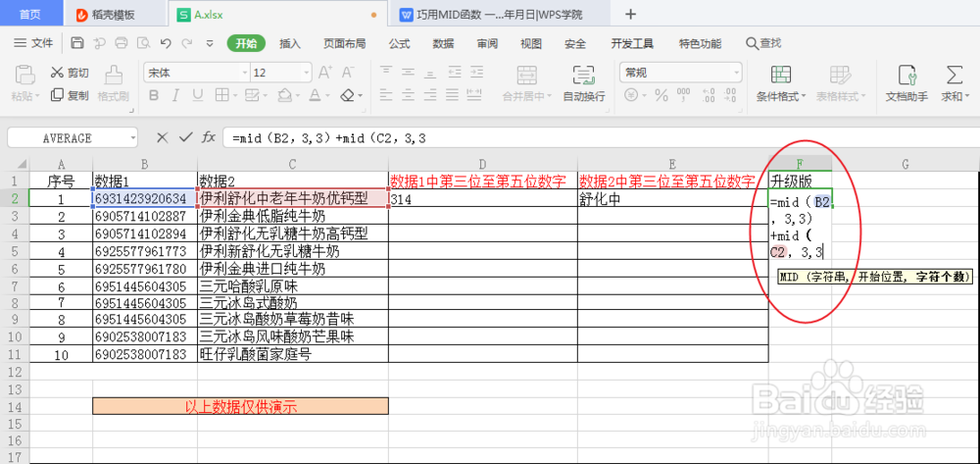This screenshot has height=464, width=980.
Task: Click the 查找 search button
Action: click(x=763, y=44)
